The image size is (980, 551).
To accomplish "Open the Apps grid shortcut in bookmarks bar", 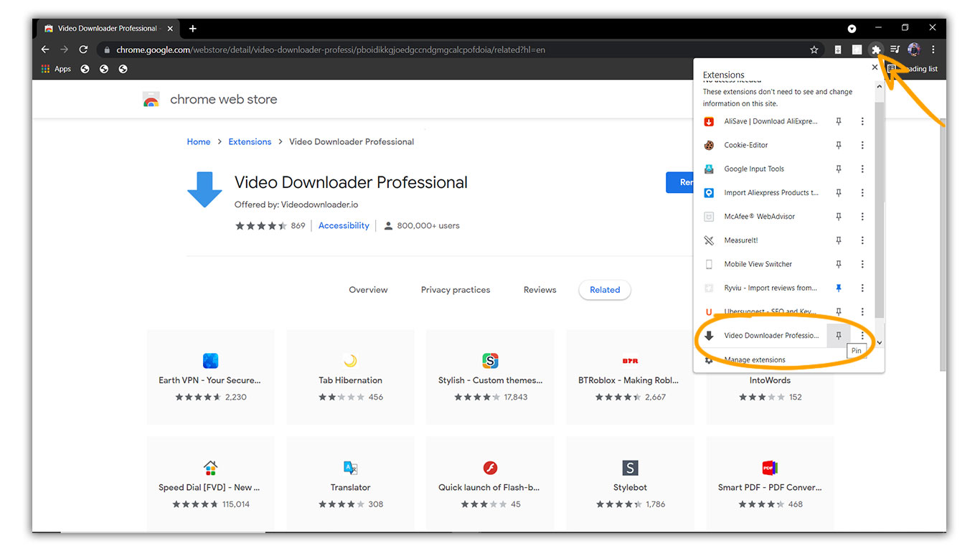I will click(x=57, y=69).
